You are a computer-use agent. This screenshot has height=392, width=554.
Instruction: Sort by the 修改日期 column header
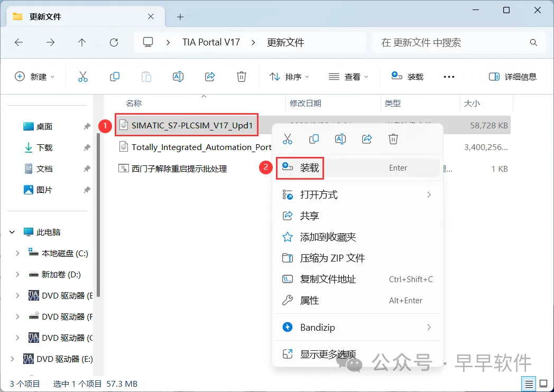(x=305, y=103)
